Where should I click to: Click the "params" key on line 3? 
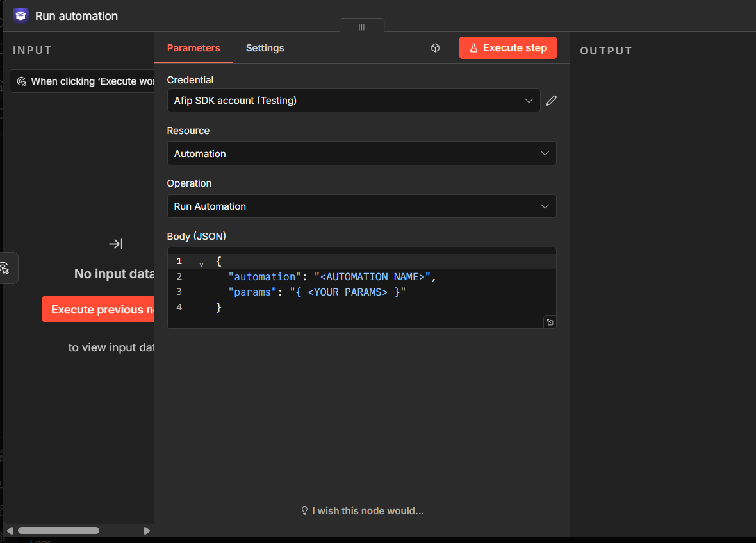(x=252, y=292)
